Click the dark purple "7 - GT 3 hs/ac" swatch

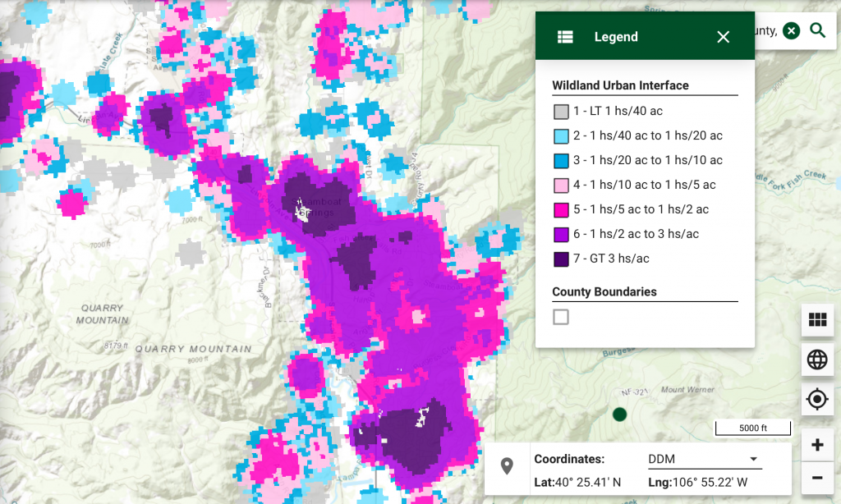[561, 258]
